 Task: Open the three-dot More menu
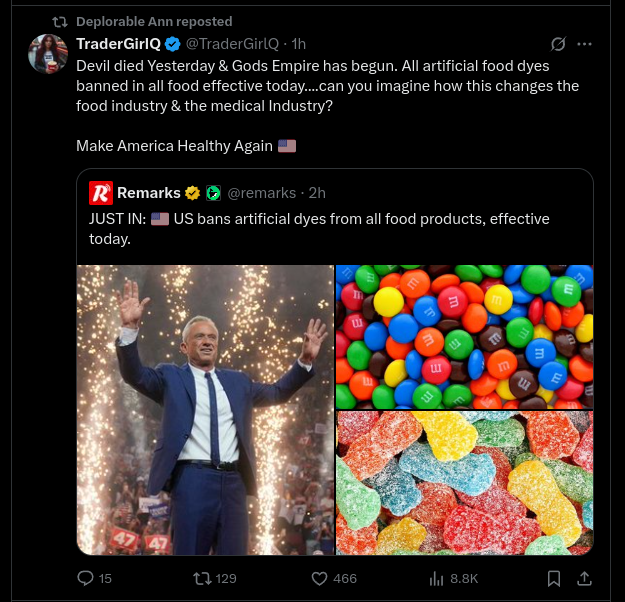(585, 44)
